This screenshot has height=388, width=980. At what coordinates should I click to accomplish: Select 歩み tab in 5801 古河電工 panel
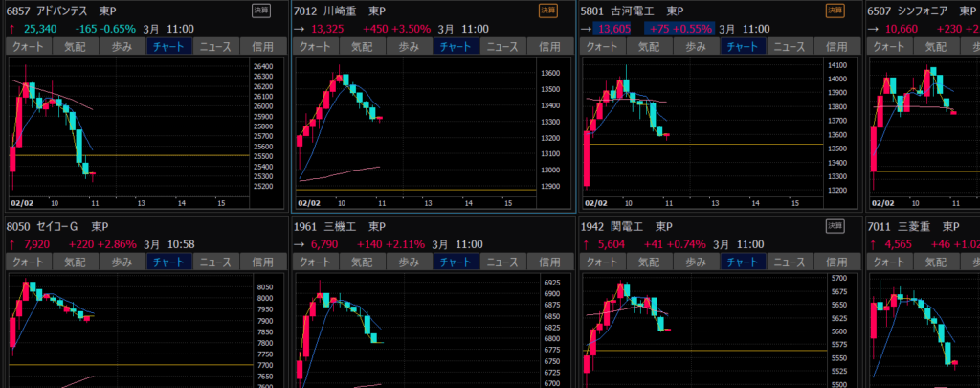click(695, 46)
